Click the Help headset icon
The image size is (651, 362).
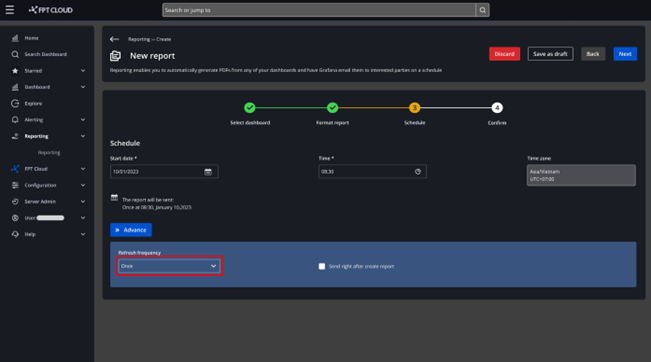pos(15,234)
